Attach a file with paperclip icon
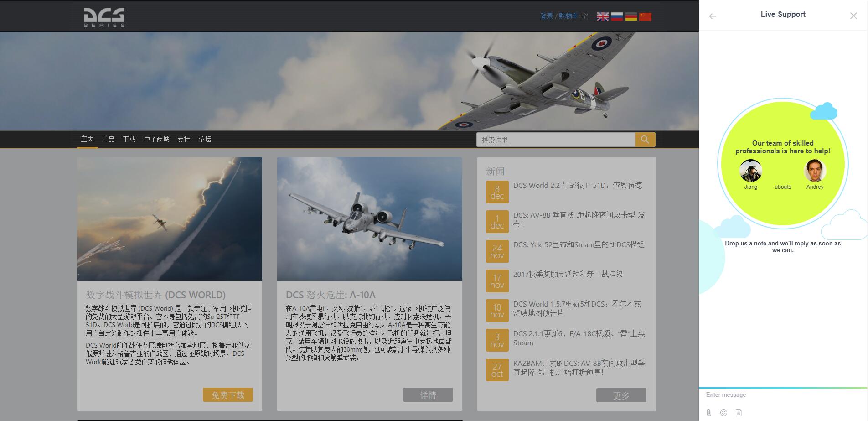 pos(709,412)
